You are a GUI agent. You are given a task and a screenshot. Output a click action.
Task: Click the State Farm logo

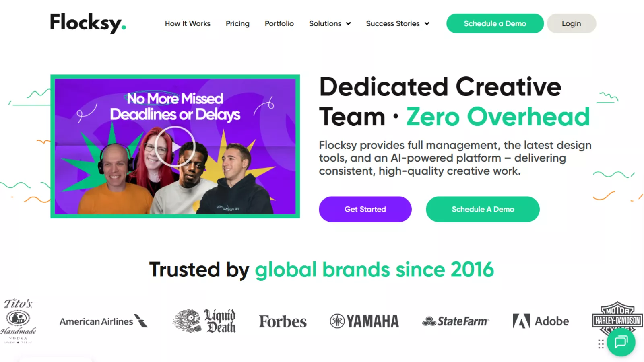pyautogui.click(x=456, y=321)
